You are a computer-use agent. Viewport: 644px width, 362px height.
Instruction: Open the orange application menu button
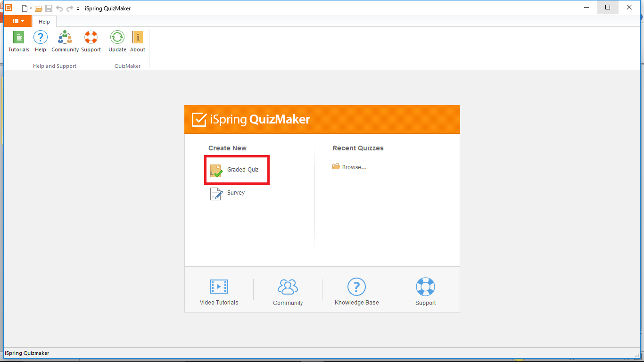pos(18,21)
